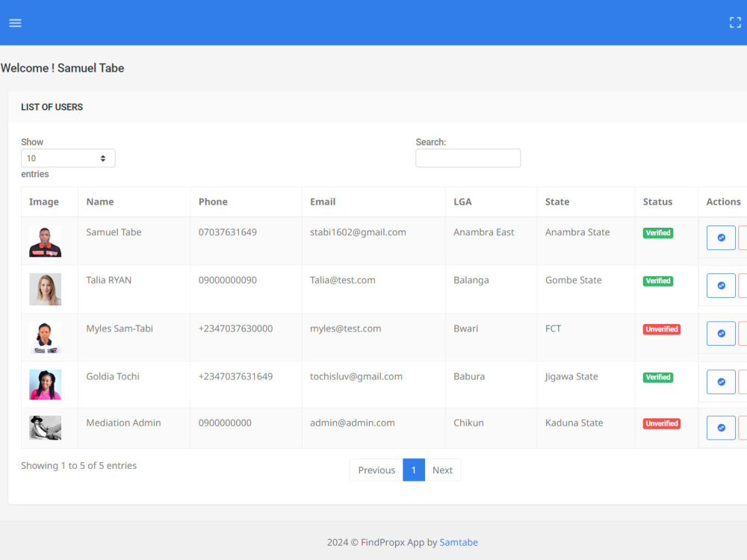The height and width of the screenshot is (560, 747).
Task: Select page 1 in pagination
Action: 414,470
